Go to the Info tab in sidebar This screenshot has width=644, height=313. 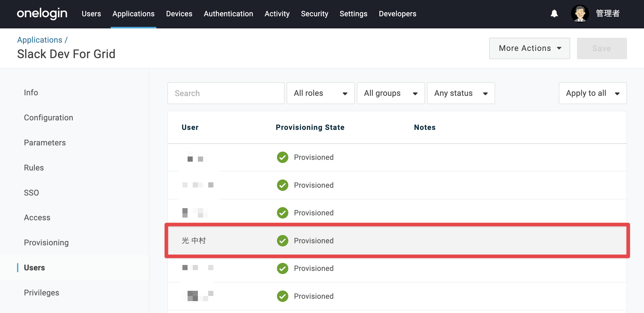click(x=31, y=92)
